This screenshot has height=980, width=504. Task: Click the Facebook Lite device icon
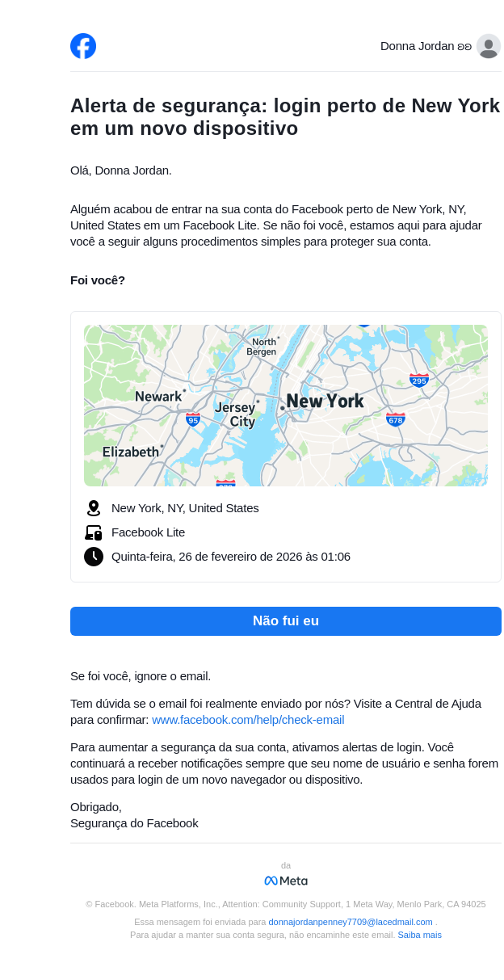pos(94,532)
